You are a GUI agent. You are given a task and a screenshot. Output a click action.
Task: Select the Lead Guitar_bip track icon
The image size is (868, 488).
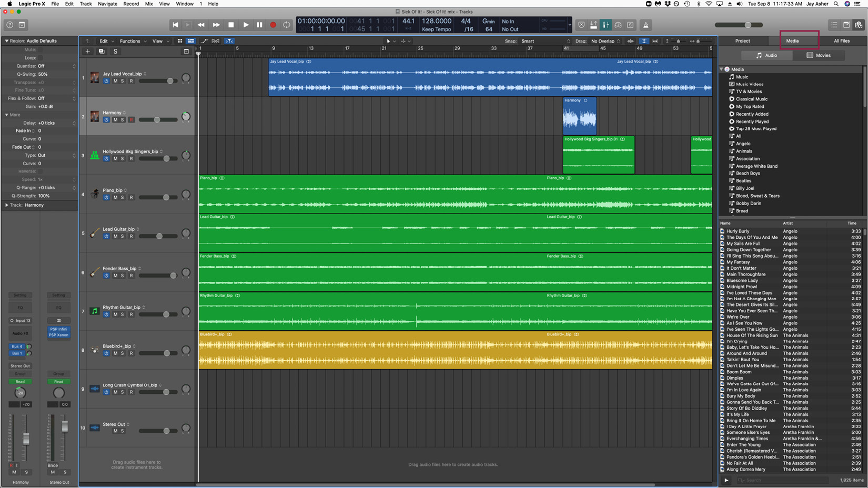[95, 233]
